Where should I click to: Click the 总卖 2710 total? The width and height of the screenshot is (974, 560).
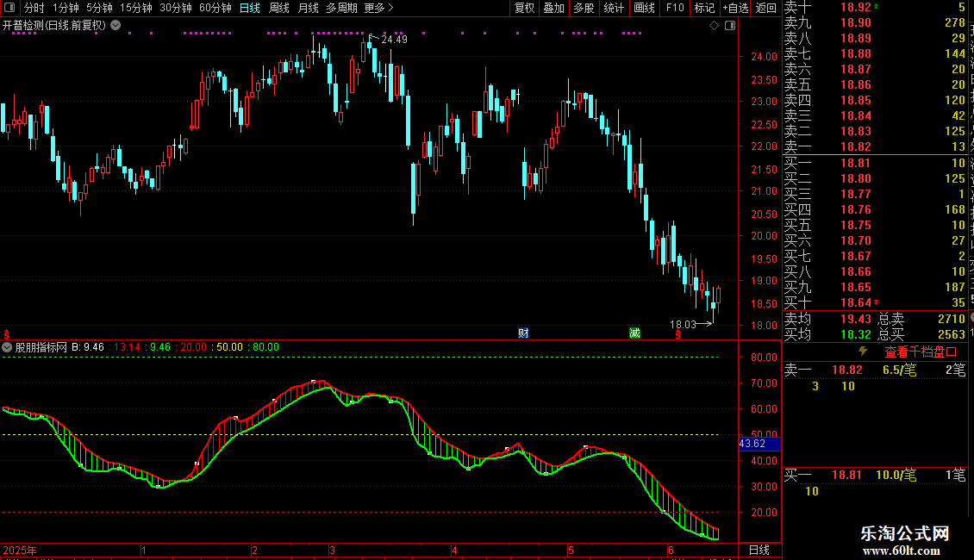[x=952, y=319]
